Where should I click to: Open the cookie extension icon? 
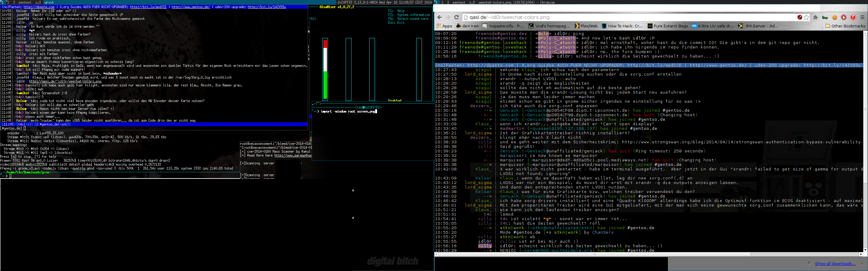click(x=834, y=17)
